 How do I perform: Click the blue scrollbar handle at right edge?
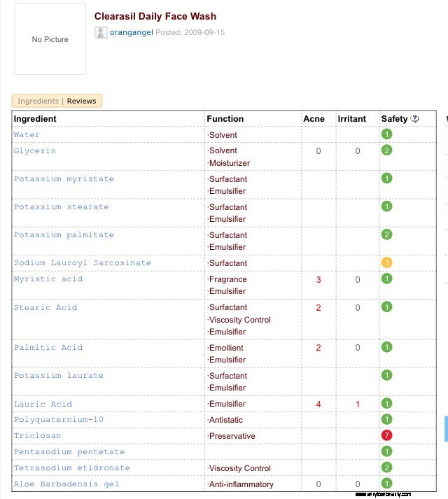(x=446, y=429)
